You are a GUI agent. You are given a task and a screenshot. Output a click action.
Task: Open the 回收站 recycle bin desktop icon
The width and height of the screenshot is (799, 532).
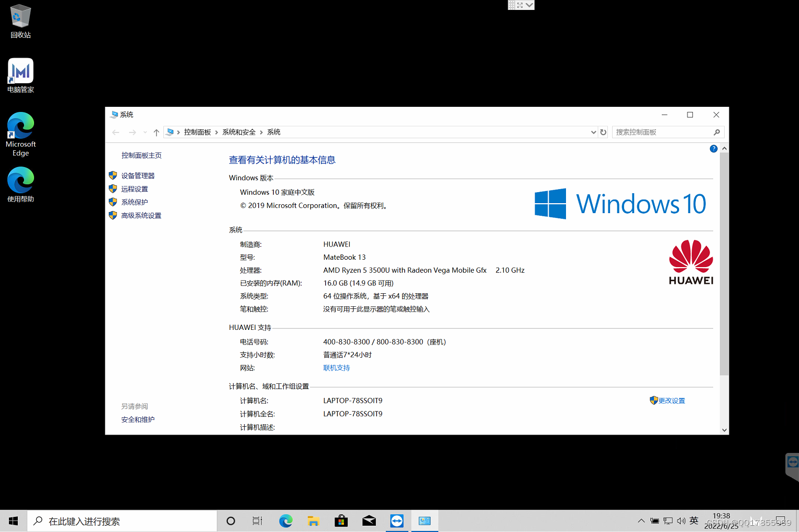[20, 21]
